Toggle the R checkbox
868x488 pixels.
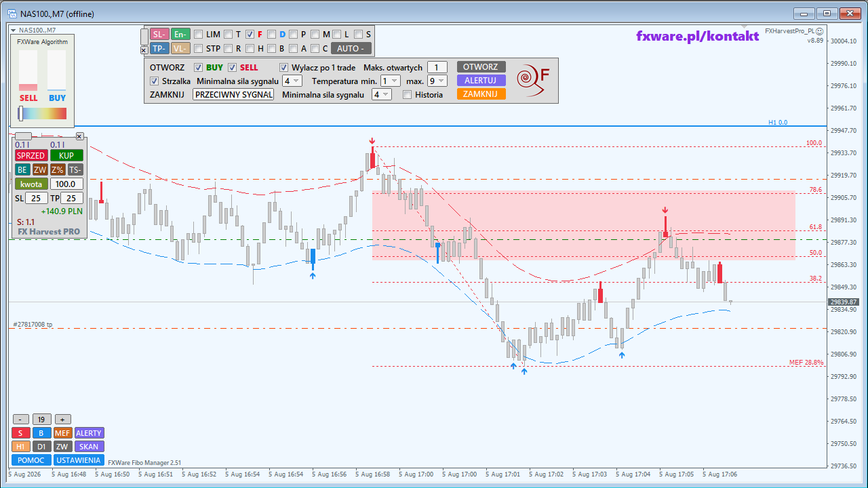point(229,48)
